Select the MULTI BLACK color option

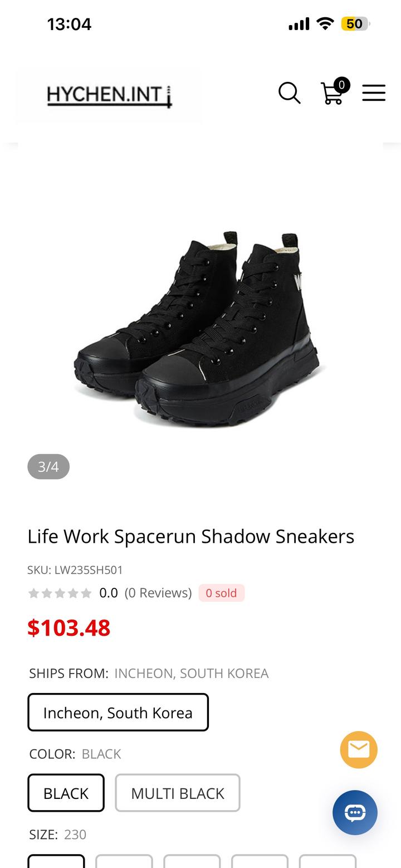(x=178, y=793)
